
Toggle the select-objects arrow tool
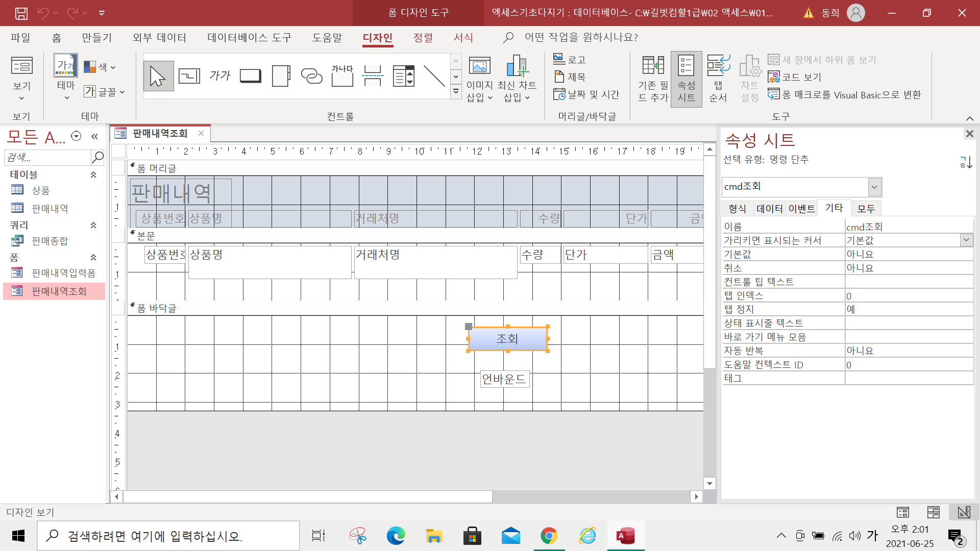pyautogui.click(x=158, y=77)
